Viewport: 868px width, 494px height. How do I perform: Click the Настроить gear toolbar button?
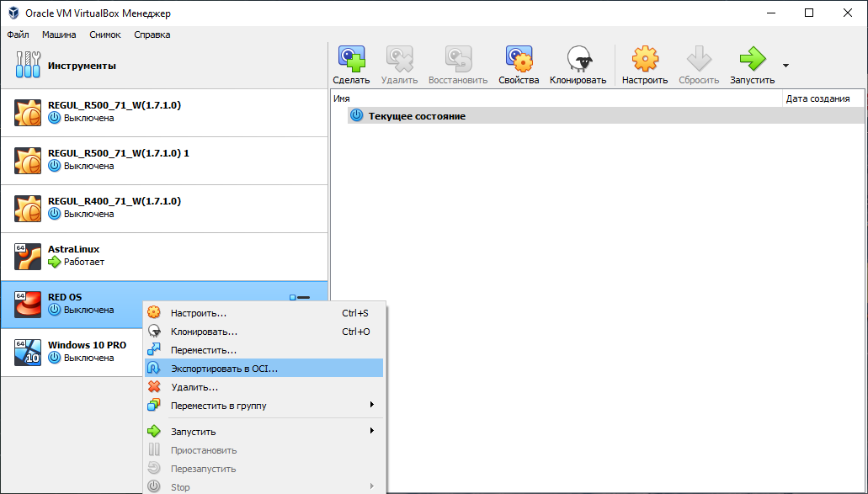pos(645,65)
